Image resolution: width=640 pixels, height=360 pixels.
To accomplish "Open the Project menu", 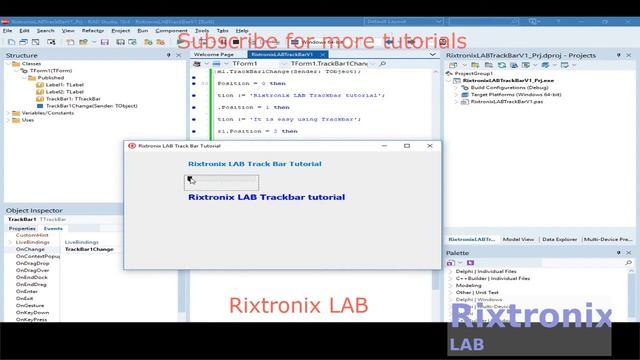I will coord(120,31).
